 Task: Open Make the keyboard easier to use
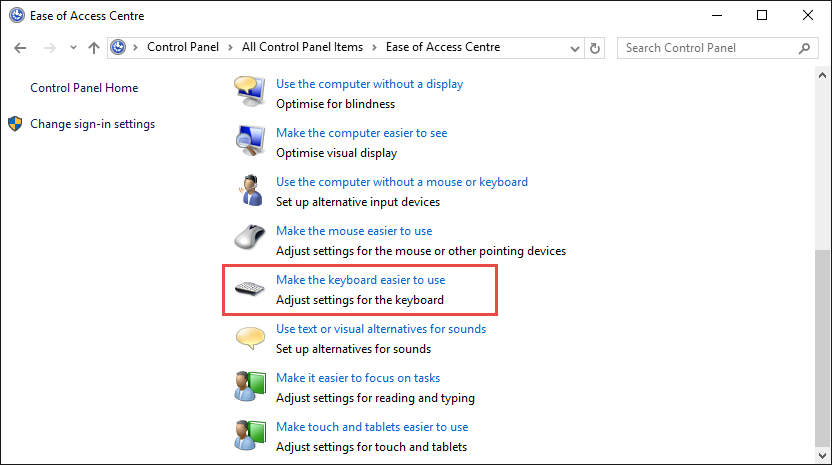point(360,280)
